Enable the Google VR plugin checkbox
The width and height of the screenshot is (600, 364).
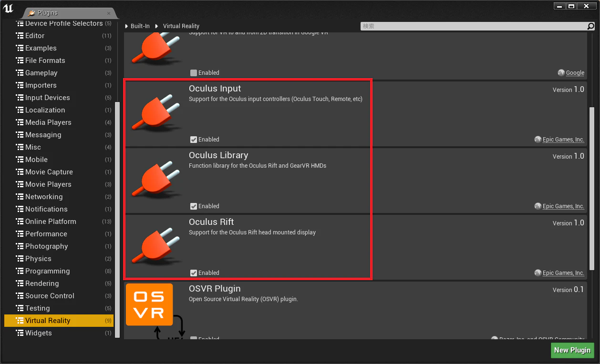193,73
